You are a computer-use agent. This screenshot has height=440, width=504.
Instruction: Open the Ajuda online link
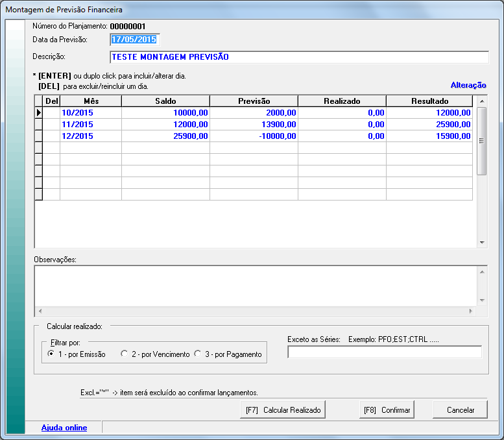click(64, 428)
